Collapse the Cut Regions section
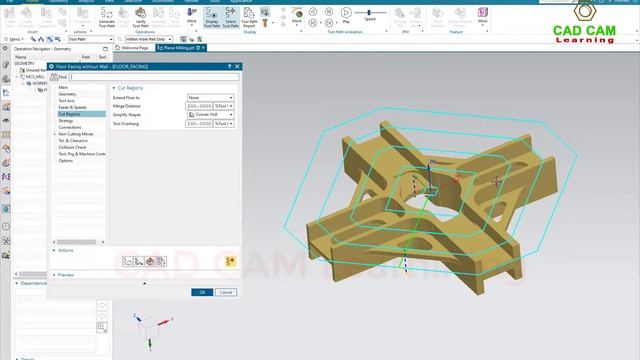This screenshot has width=640, height=360. (x=114, y=88)
